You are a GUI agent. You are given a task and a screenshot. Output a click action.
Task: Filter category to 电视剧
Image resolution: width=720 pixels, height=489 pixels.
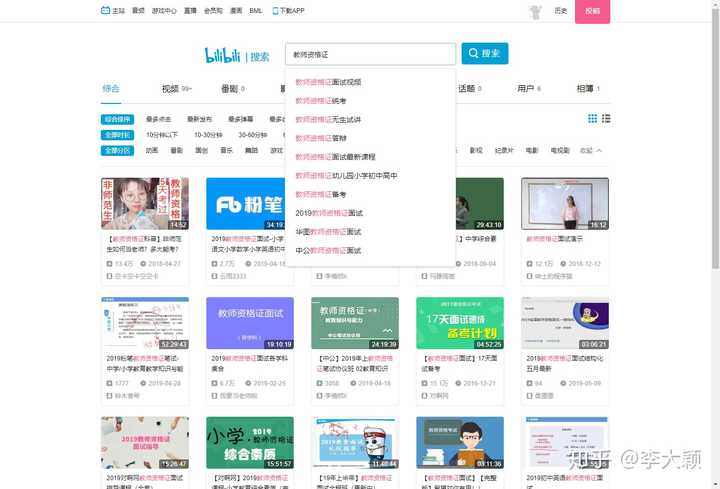coord(560,151)
